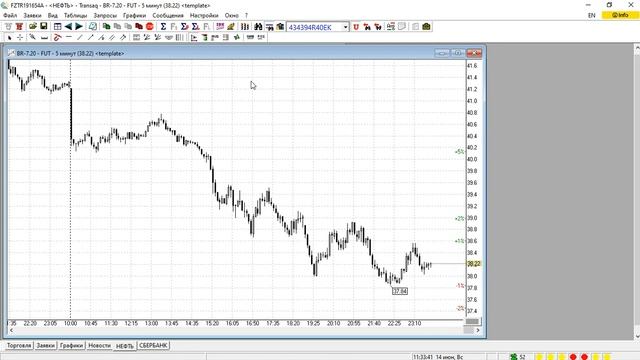The image size is (640, 360).
Task: Select the parallel lines channel tool
Action: click(x=112, y=38)
